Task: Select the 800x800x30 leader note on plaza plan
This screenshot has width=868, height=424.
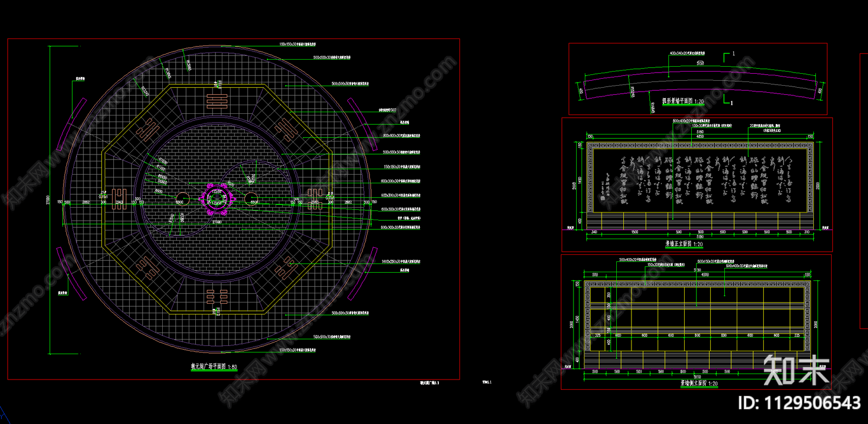Action: pos(401,136)
